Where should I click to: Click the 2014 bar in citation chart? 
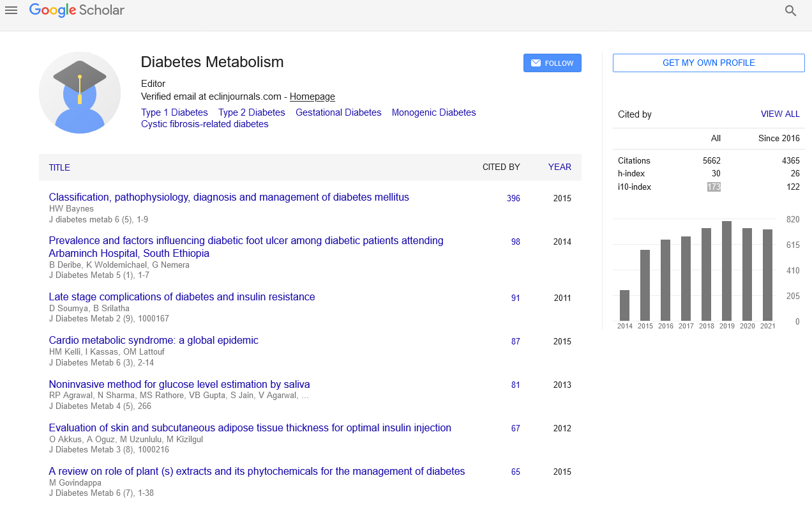624,305
